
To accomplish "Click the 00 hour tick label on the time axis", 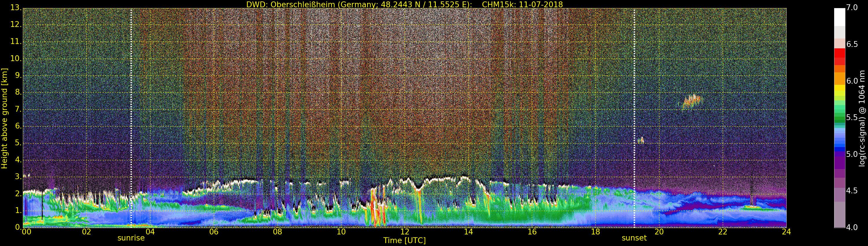I will point(26,232).
